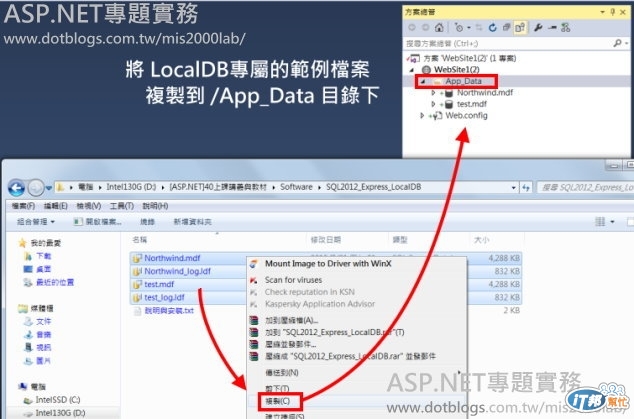This screenshot has width=634, height=419.
Task: Select Intel130G (D:) drive in navigation pane
Action: [x=60, y=413]
